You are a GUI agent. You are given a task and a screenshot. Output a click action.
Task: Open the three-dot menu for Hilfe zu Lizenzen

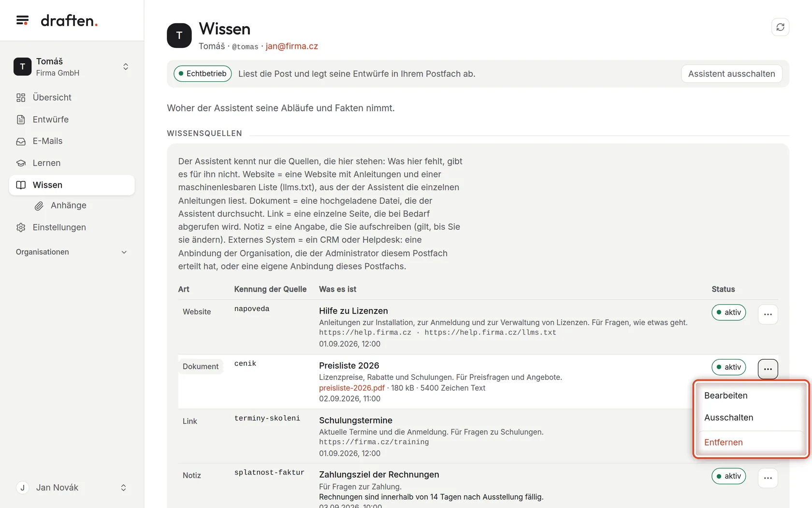(768, 314)
